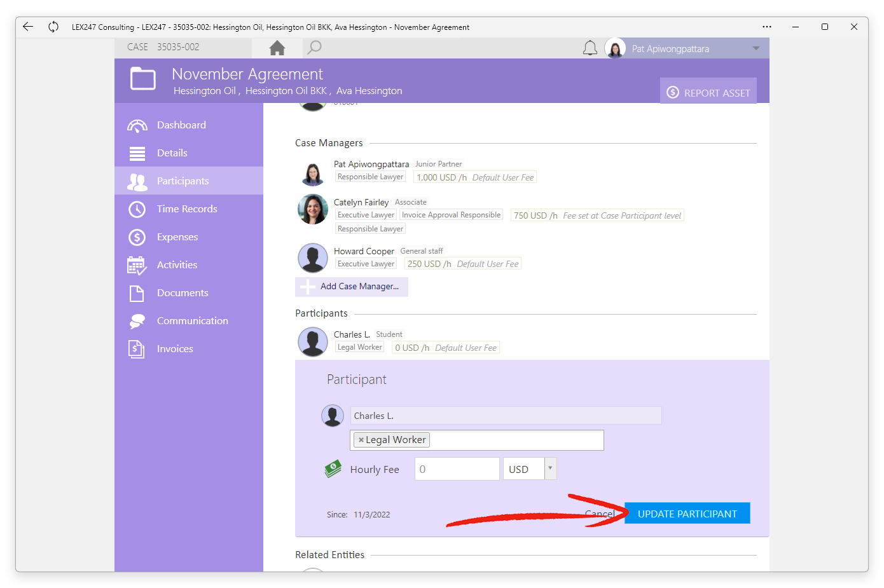This screenshot has height=588, width=884.
Task: Go to the home icon
Action: [277, 48]
